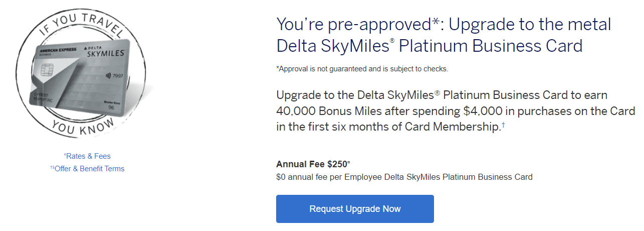The image size is (644, 231).
Task: Click the Annual Fee $250 text
Action: tap(312, 164)
